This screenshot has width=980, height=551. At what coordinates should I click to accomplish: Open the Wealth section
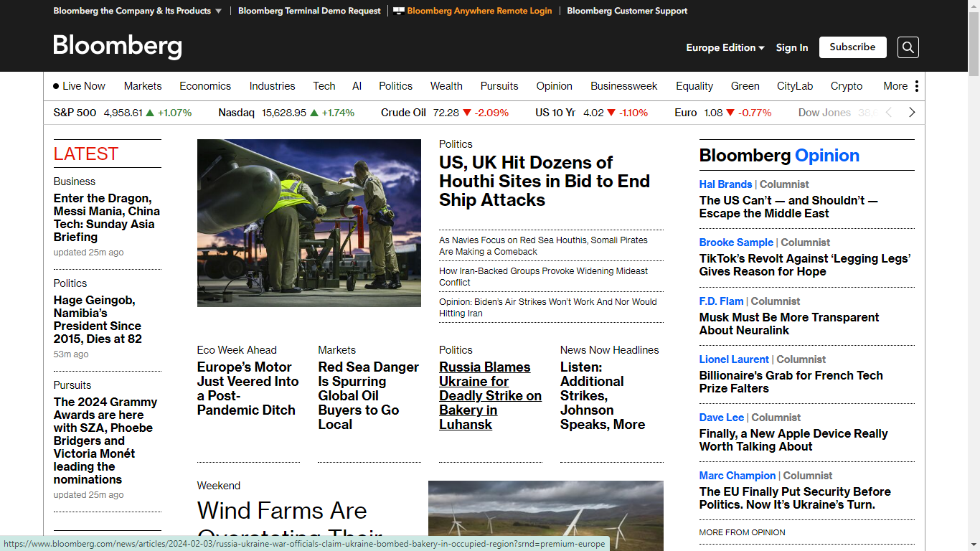click(x=446, y=86)
